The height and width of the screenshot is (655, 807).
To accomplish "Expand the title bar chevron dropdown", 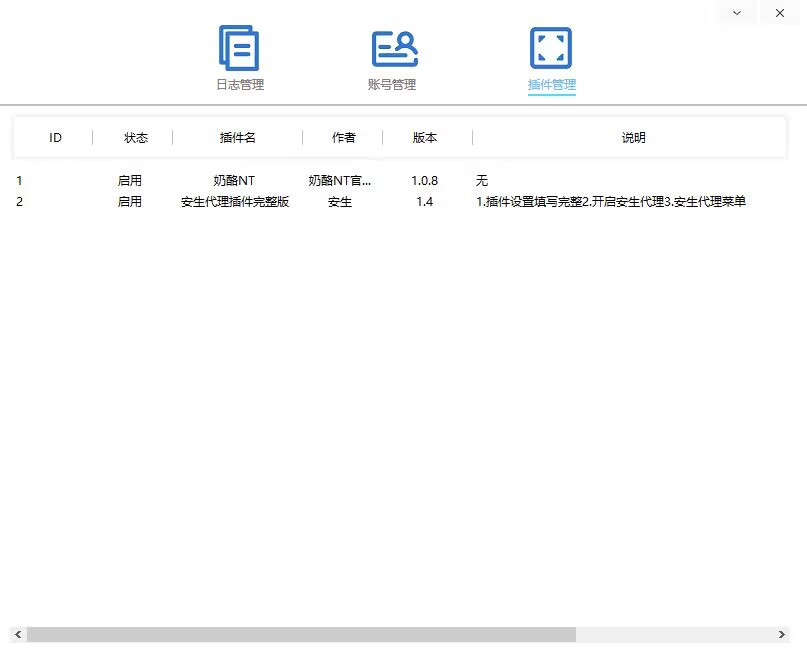I will click(737, 13).
